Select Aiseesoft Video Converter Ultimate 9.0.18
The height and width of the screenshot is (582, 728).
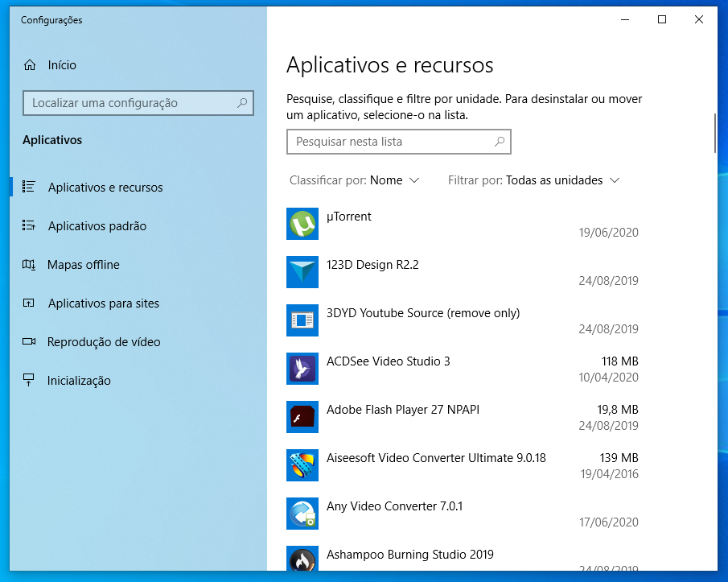[x=436, y=458]
